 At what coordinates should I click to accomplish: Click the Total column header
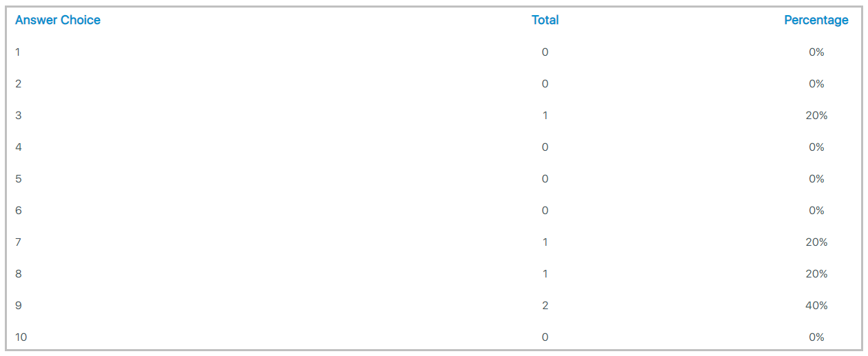click(x=545, y=20)
